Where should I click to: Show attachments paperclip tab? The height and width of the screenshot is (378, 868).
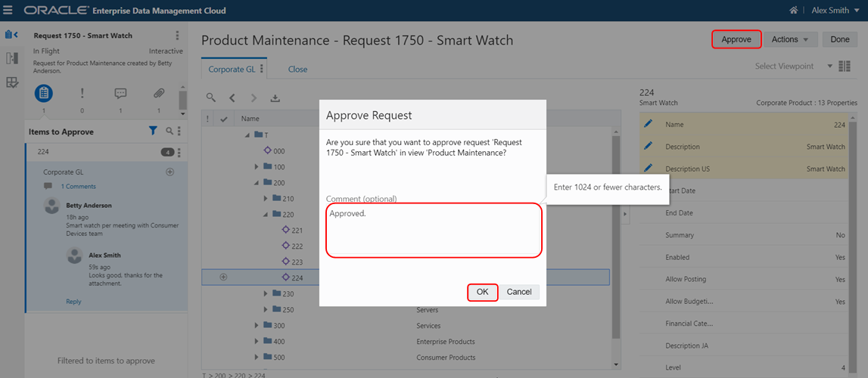[158, 94]
